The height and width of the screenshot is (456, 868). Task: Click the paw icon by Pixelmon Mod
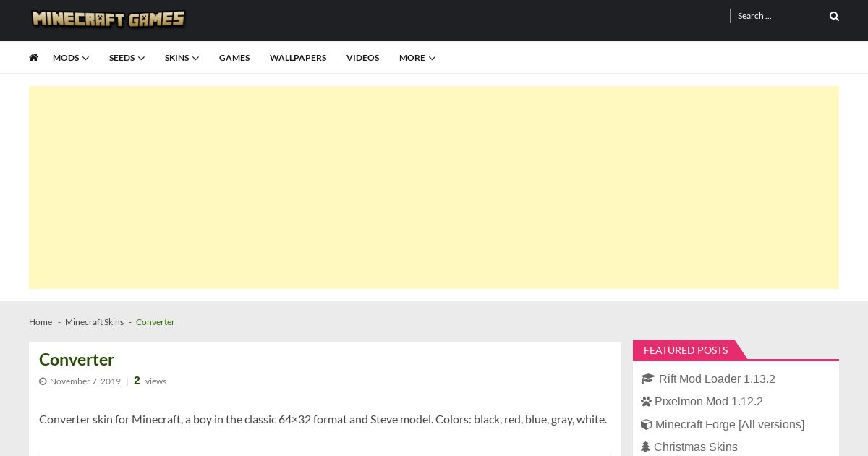point(646,402)
